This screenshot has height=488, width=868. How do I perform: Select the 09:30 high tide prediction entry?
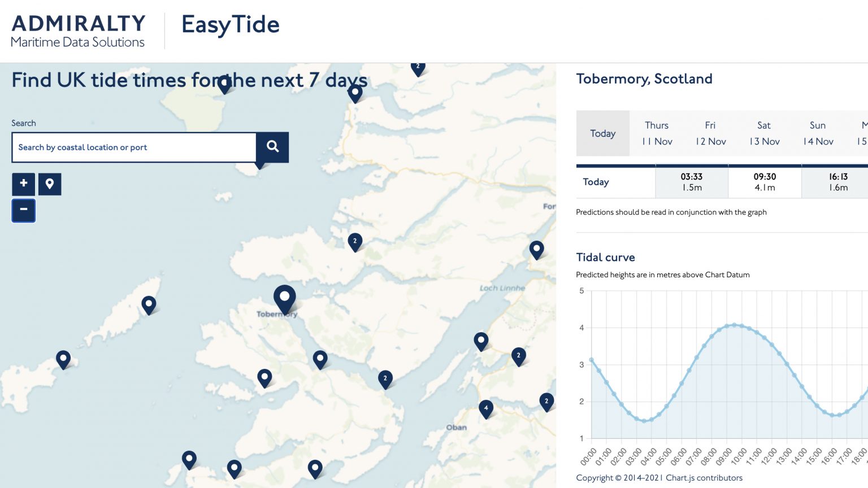click(765, 181)
